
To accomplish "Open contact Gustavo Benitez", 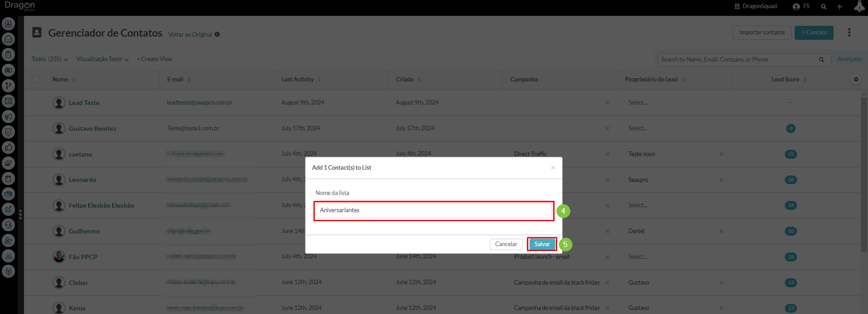I will pos(93,129).
